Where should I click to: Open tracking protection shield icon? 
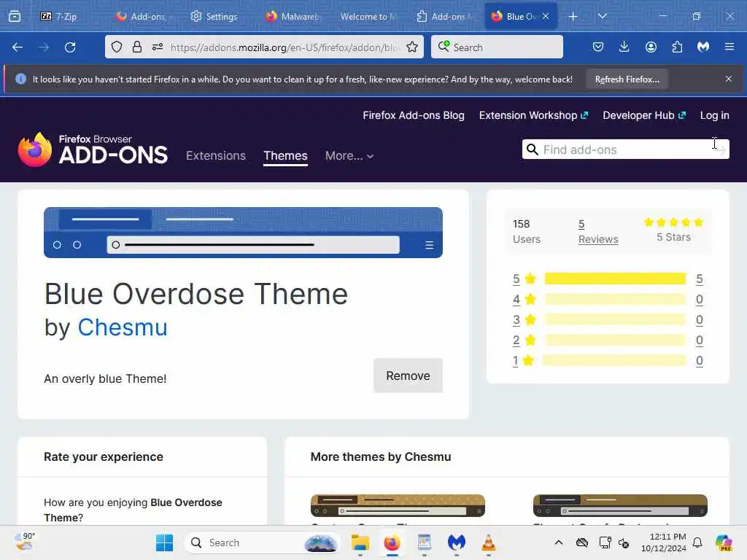[x=117, y=47]
